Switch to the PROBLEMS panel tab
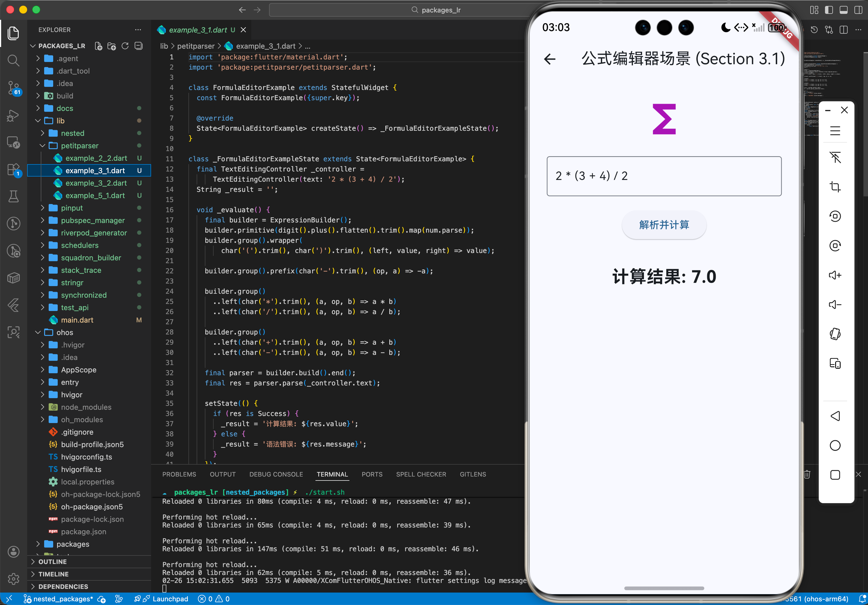 [179, 474]
